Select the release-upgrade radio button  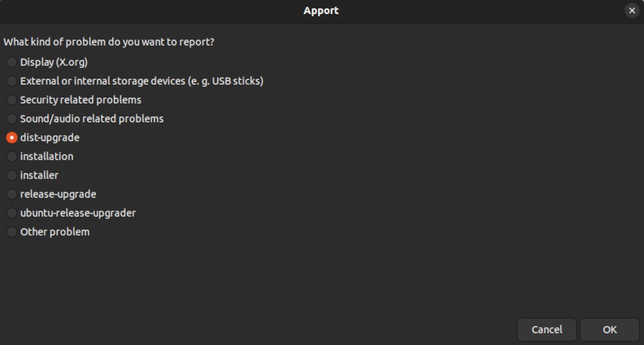pos(11,194)
